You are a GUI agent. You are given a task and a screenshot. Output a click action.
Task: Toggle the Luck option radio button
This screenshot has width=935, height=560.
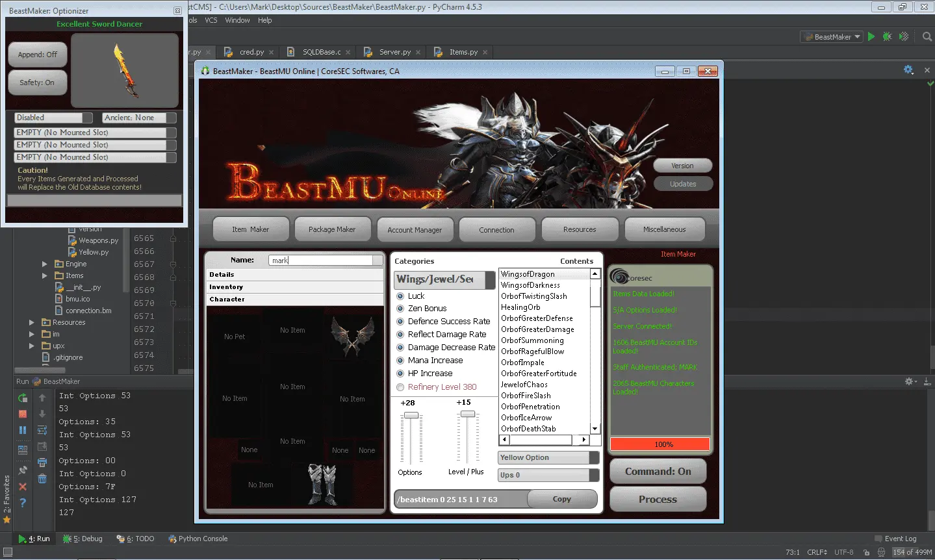400,296
